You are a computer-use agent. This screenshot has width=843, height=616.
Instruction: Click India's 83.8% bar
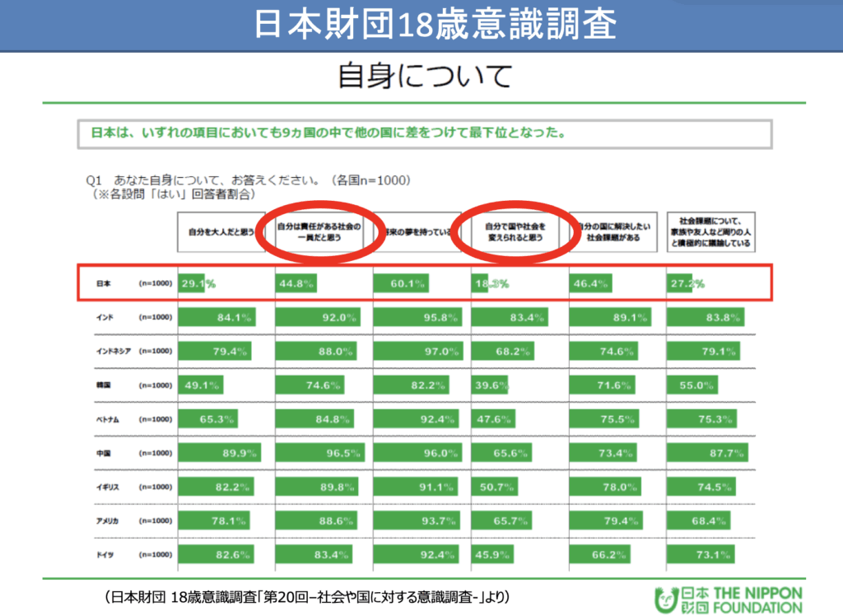[x=706, y=317]
